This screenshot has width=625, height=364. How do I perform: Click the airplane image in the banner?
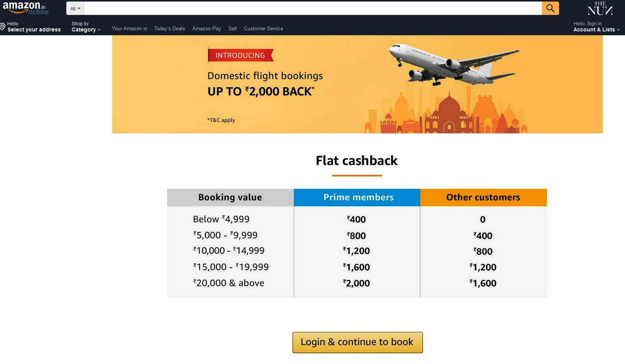[454, 64]
